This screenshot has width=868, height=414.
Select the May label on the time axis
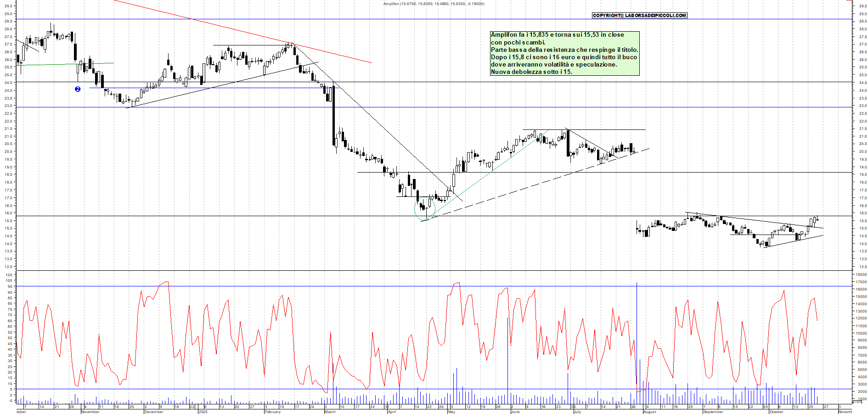451,412
